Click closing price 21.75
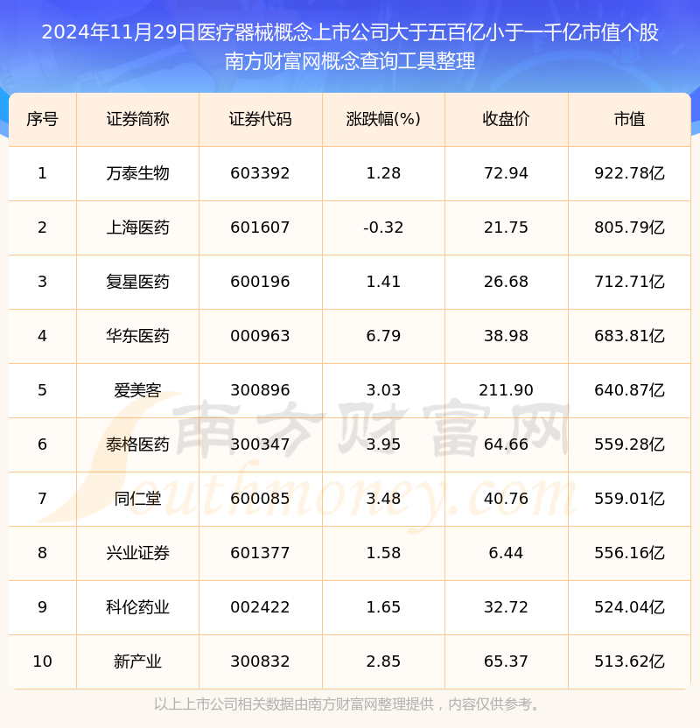The image size is (700, 728). click(x=506, y=227)
